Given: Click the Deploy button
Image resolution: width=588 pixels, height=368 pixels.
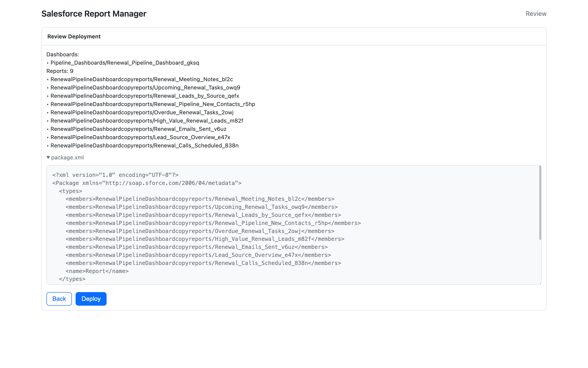Looking at the screenshot, I should pos(91,299).
